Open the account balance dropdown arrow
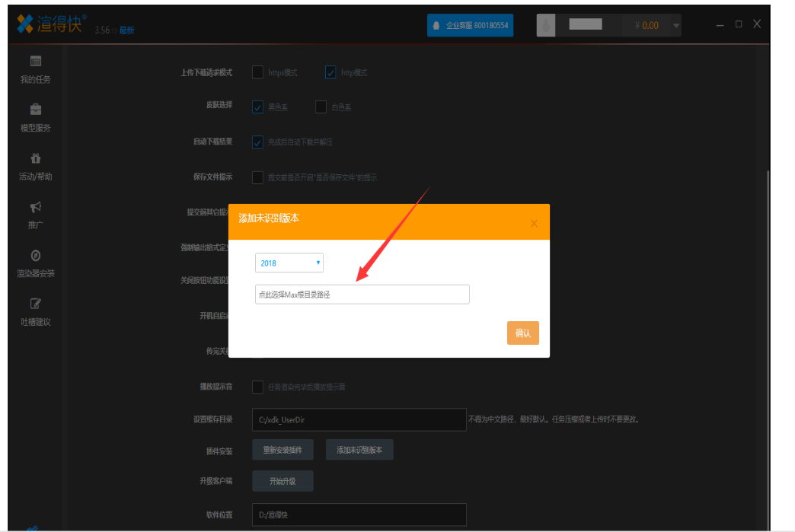Screen dimensions: 795x532 (675, 26)
